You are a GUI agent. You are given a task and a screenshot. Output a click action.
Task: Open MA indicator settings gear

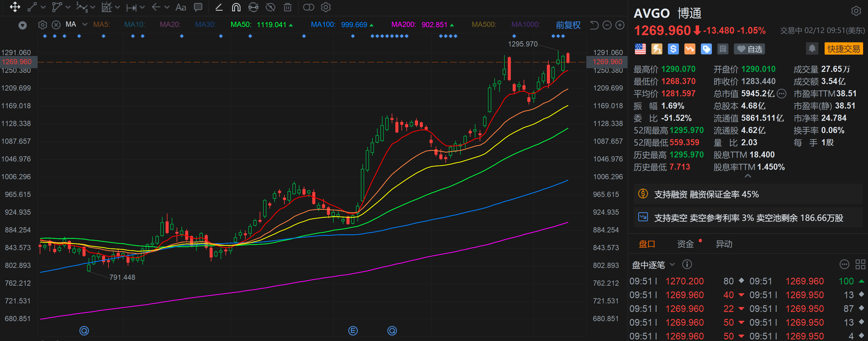(42, 25)
